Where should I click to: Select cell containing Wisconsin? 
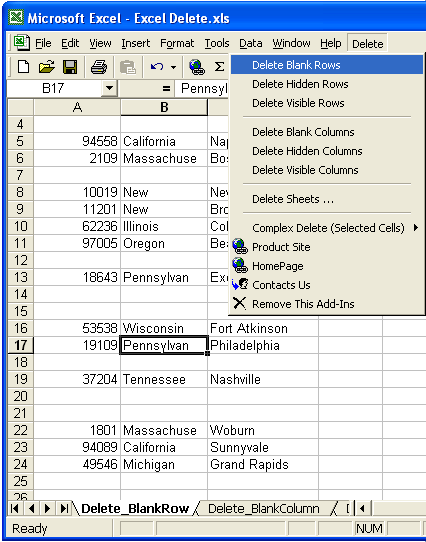[x=164, y=328]
